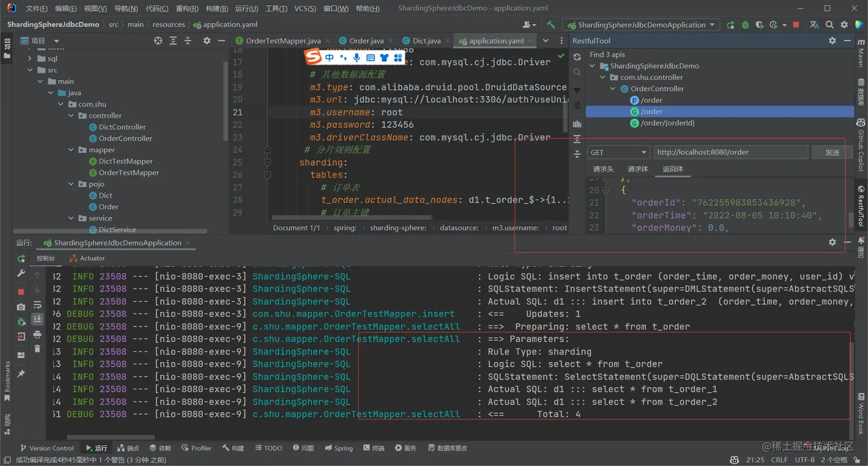Toggle soft-wrap in the console
The width and height of the screenshot is (868, 466).
pyautogui.click(x=37, y=305)
